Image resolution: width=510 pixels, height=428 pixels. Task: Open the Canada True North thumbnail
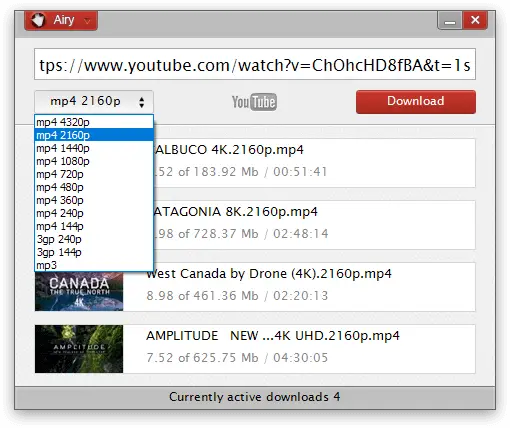(79, 291)
